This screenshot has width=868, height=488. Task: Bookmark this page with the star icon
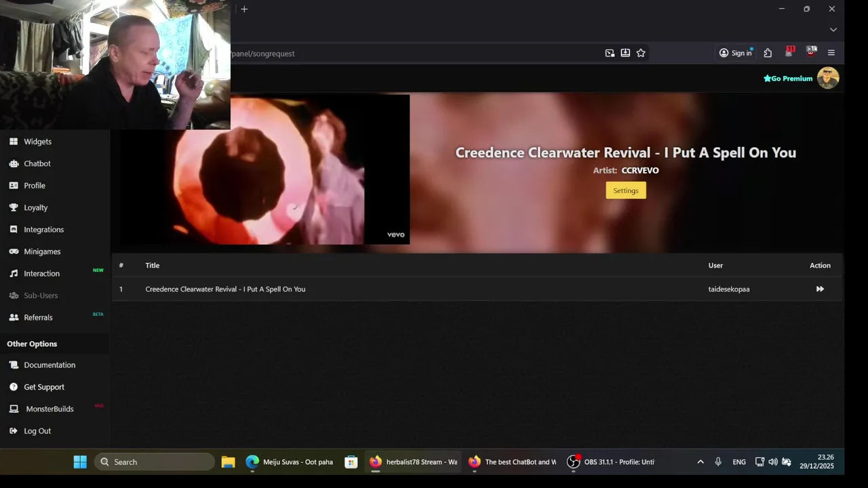(641, 53)
